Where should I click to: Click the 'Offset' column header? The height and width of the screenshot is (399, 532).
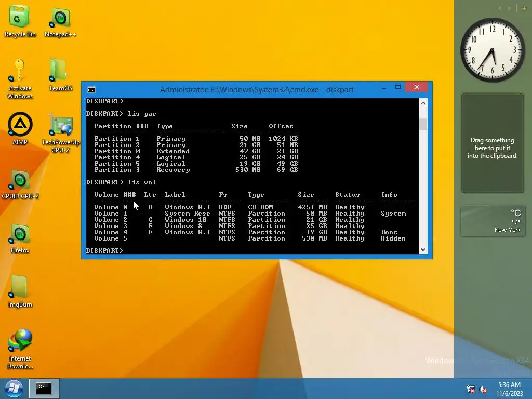coord(281,126)
